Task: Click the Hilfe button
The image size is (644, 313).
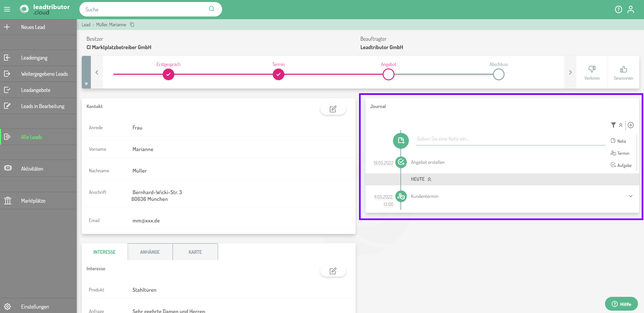Action: 621,304
